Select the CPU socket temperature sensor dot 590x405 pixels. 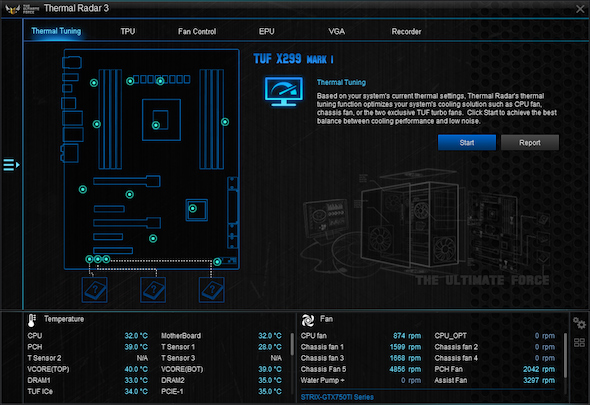coord(156,125)
